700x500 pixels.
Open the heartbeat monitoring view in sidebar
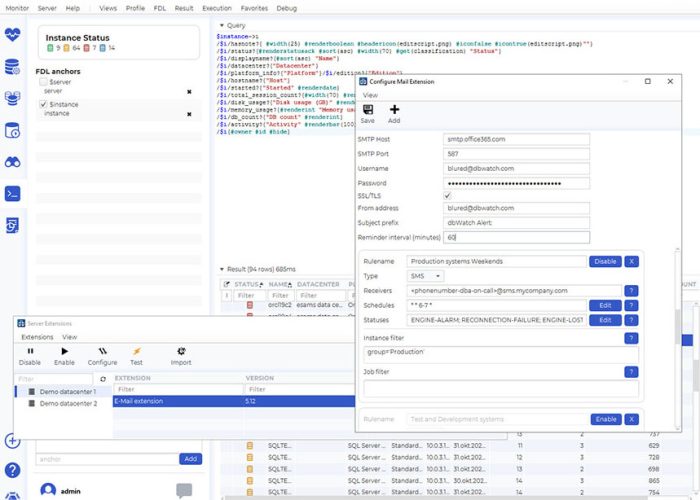click(12, 34)
